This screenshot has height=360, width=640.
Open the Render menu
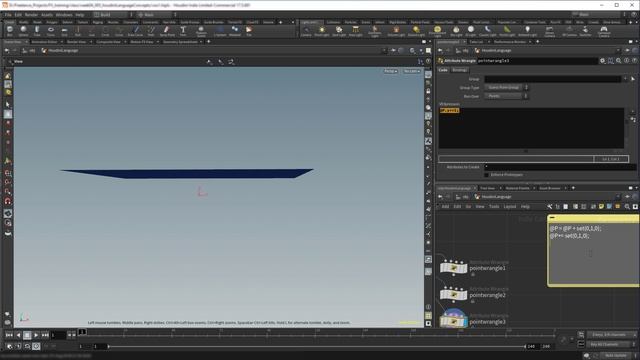click(x=31, y=15)
